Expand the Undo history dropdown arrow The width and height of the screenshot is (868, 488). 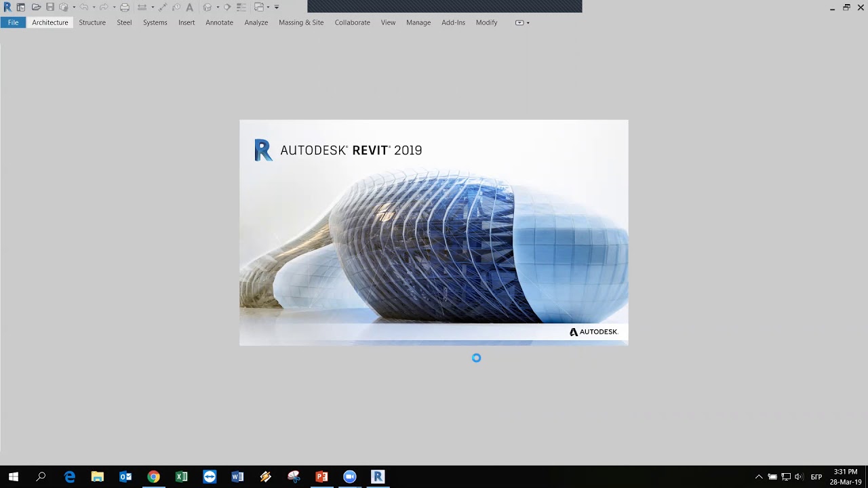[94, 7]
